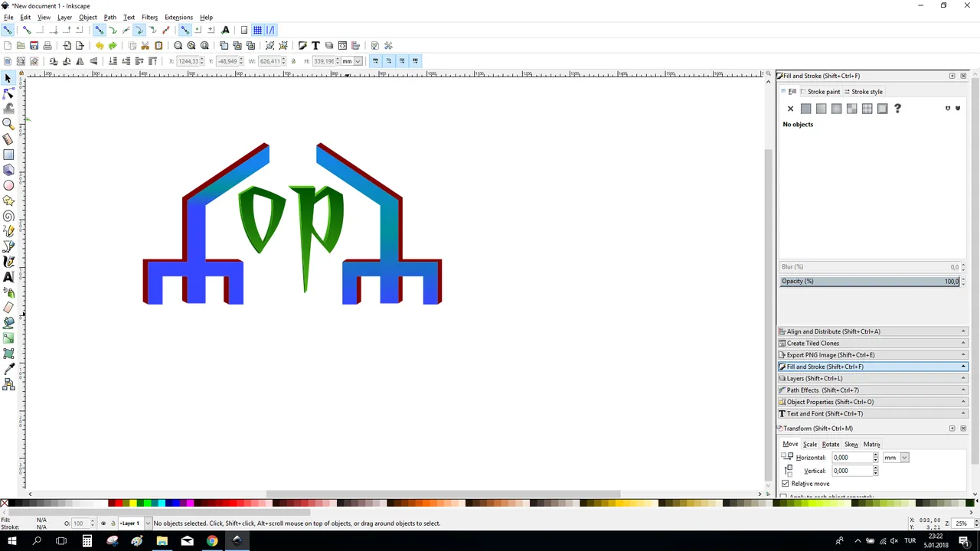Toggle the width-height lock icon
The height and width of the screenshot is (551, 980).
[293, 60]
